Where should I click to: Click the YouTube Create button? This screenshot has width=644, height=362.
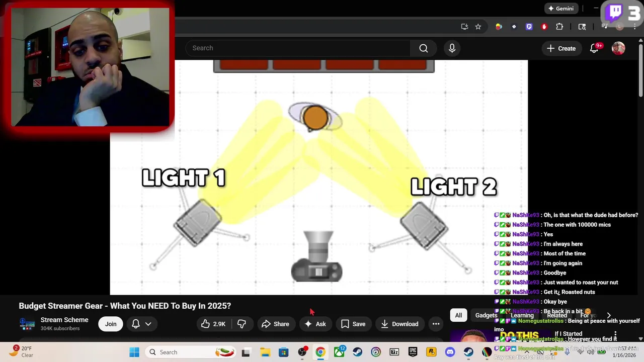(561, 48)
